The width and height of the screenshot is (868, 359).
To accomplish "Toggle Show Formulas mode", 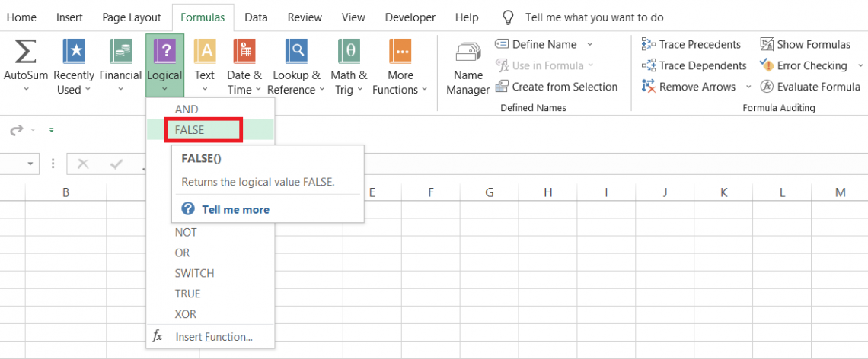I will click(x=806, y=44).
